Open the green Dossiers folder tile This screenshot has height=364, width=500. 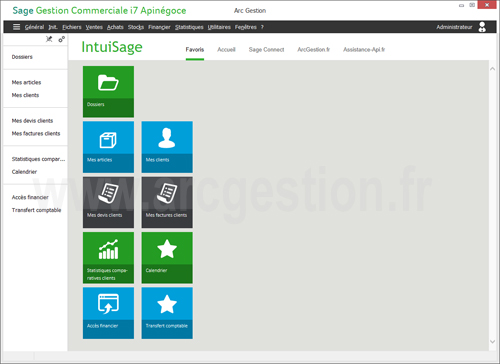point(108,92)
